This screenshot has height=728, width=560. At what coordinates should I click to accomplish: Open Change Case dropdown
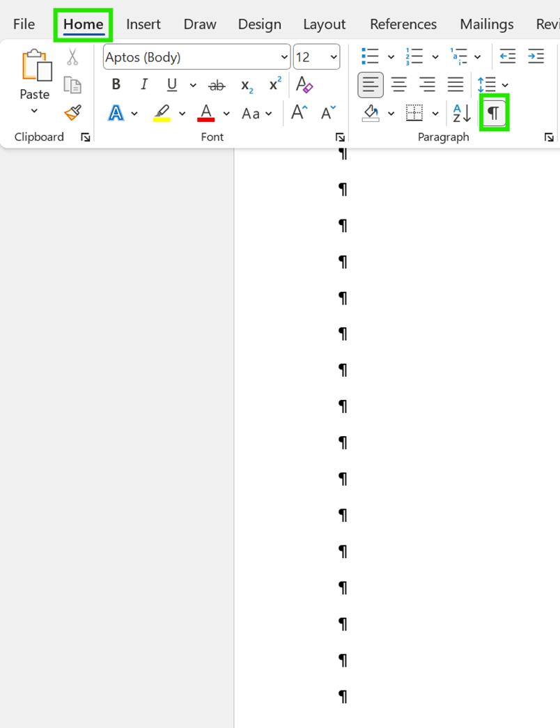(x=257, y=114)
